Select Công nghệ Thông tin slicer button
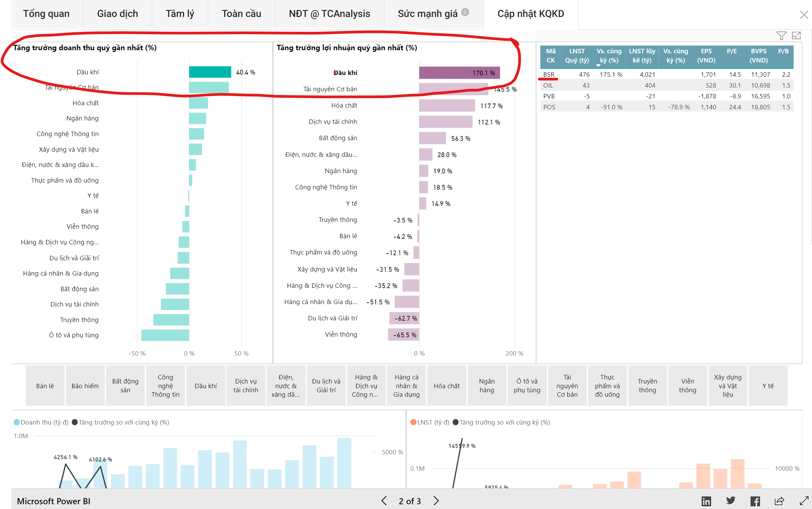 [x=165, y=385]
